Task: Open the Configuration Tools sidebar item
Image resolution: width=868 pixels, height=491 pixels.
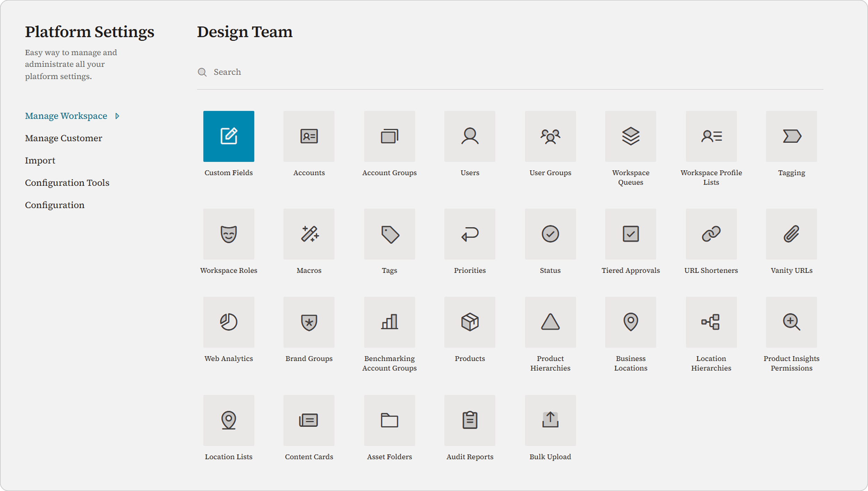Action: tap(67, 183)
